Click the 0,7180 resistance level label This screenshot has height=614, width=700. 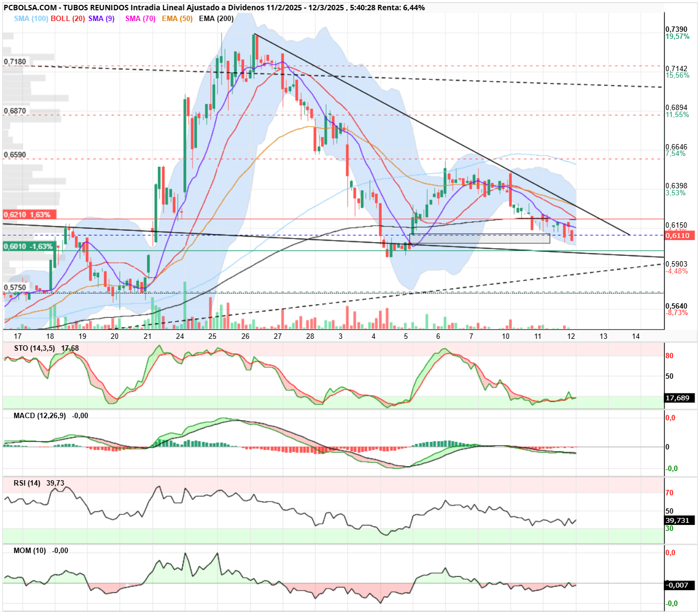click(x=15, y=62)
